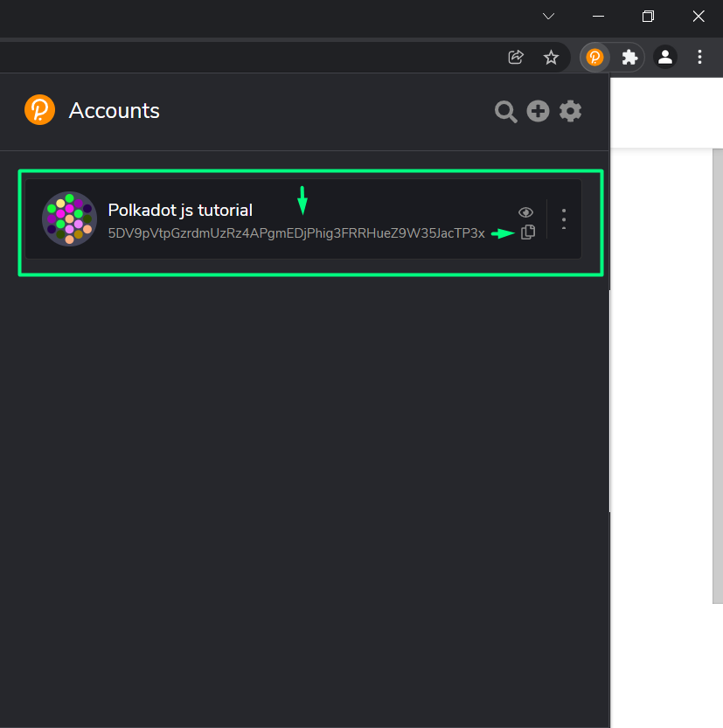The width and height of the screenshot is (723, 728).
Task: Bookmark this page with the star icon
Action: click(x=551, y=57)
